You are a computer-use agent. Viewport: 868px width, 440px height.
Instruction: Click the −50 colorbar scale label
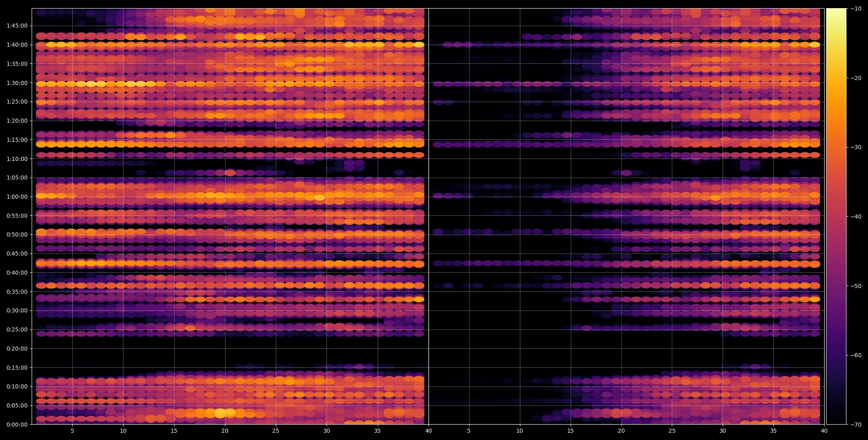click(856, 286)
